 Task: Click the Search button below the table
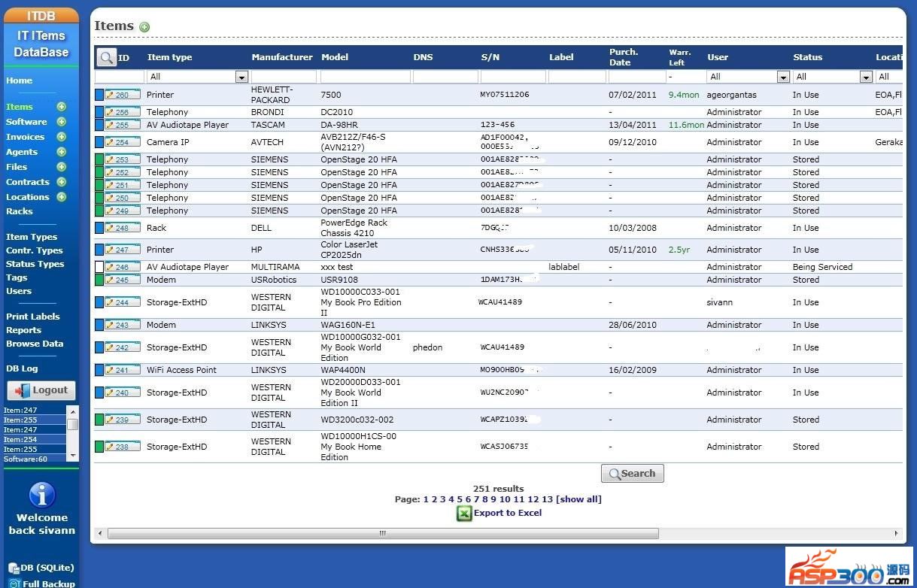632,474
